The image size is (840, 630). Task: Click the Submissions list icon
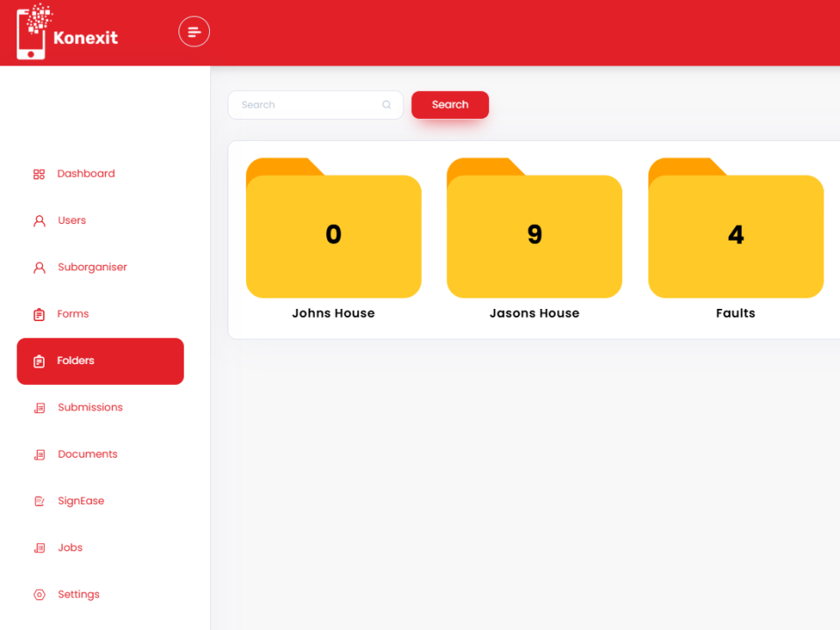[x=38, y=408]
